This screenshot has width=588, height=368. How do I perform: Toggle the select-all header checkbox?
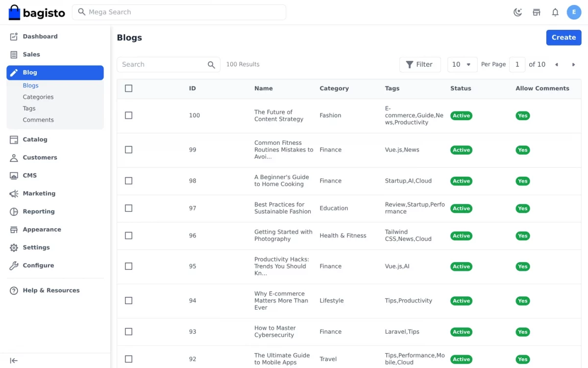tap(128, 88)
